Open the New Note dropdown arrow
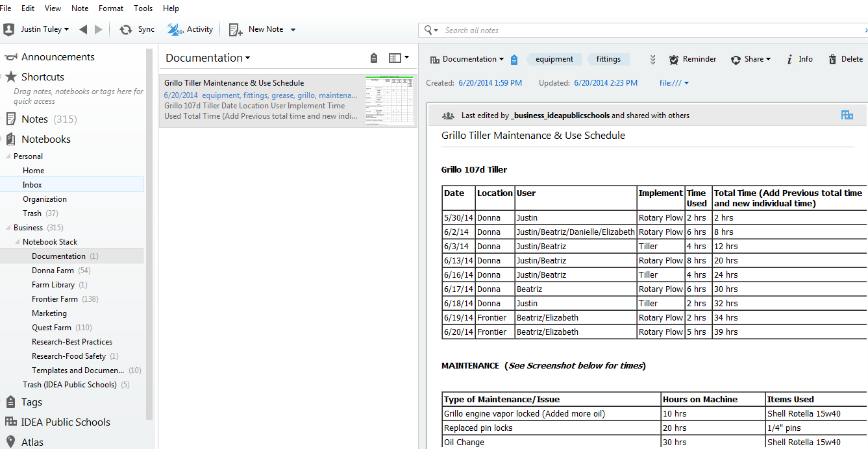868x449 pixels. (x=293, y=30)
